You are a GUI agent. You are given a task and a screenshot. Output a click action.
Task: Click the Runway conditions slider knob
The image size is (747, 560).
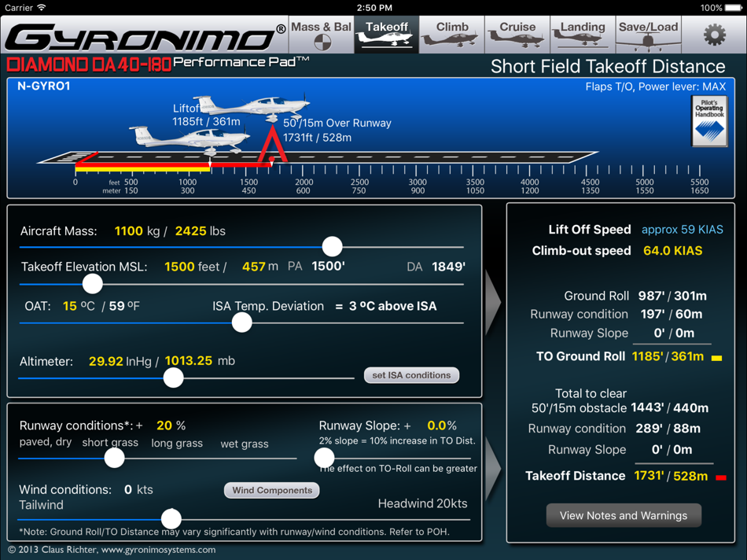[114, 458]
